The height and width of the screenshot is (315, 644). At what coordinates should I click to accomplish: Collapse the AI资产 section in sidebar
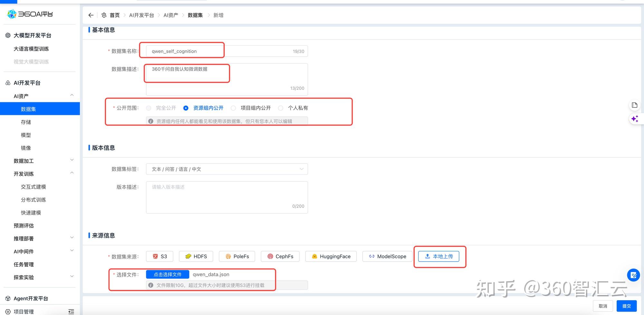point(71,95)
